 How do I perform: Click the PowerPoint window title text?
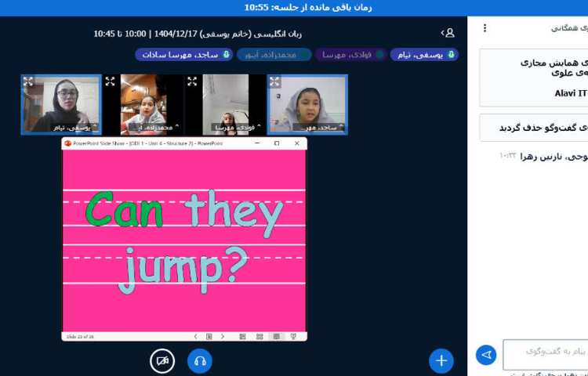pos(147,143)
